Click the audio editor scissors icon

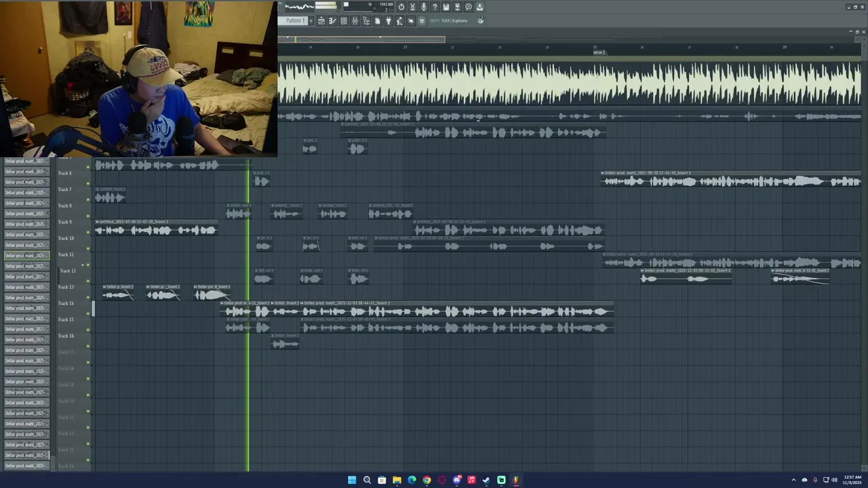(x=412, y=7)
